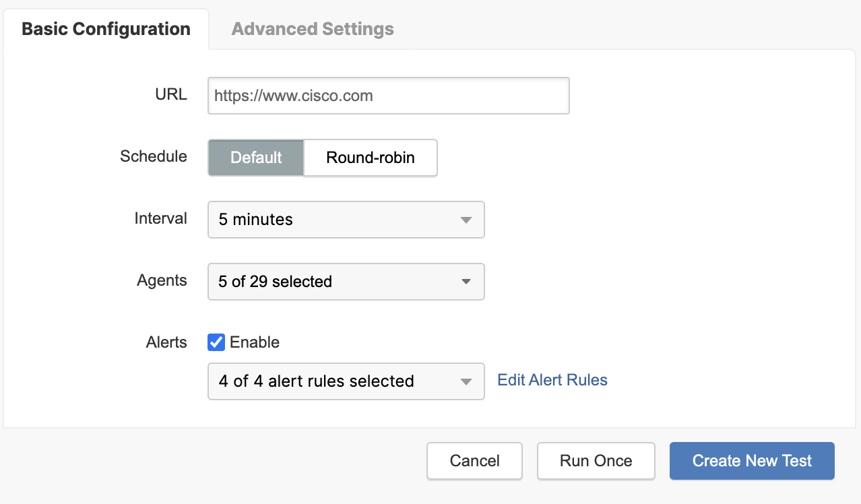
Task: Cancel the test configuration
Action: point(474,461)
